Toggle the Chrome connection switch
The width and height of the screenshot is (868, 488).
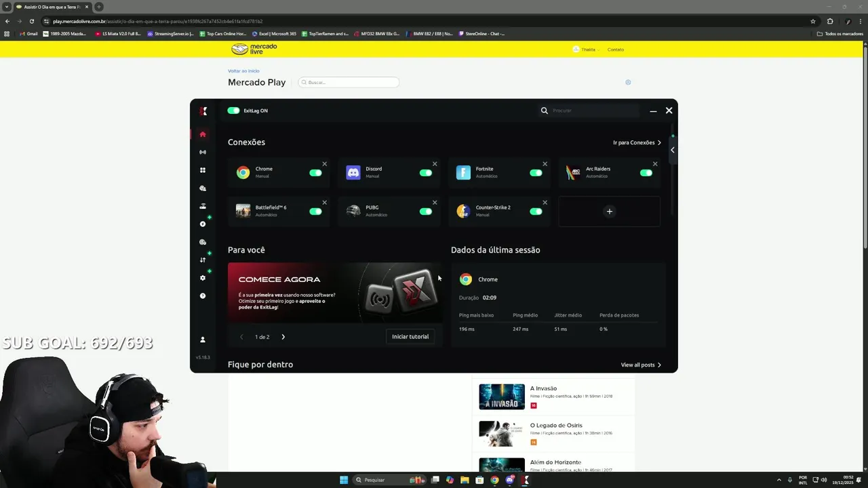tap(315, 173)
